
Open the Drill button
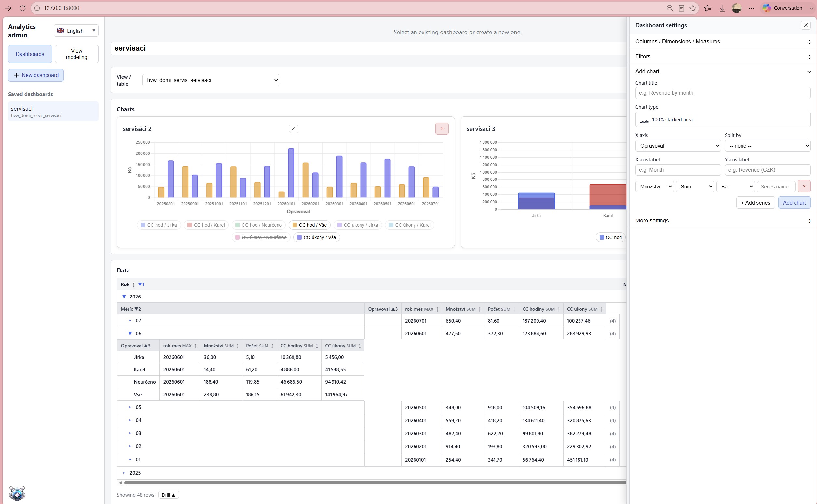click(169, 495)
